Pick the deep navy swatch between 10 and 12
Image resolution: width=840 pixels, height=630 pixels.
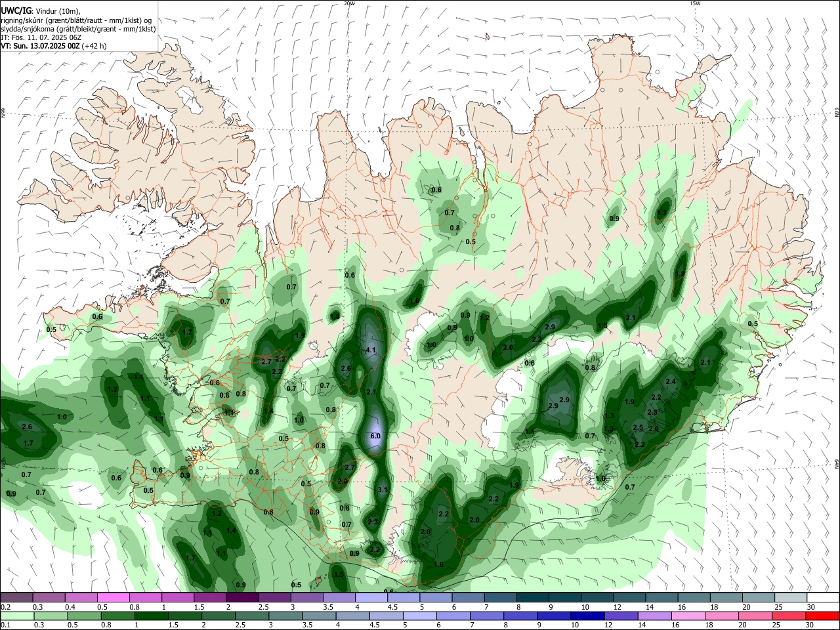588,616
